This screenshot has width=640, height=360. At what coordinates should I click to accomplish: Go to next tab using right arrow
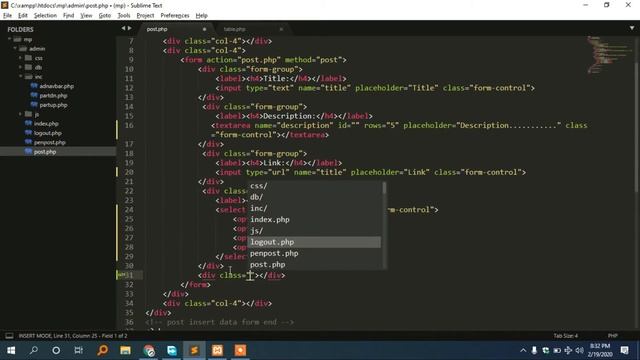click(x=130, y=28)
